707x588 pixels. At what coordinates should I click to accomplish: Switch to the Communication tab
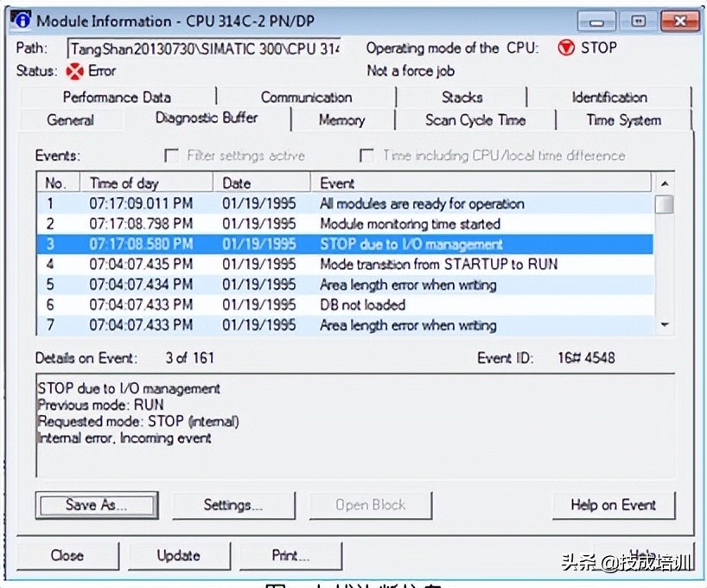[x=306, y=97]
